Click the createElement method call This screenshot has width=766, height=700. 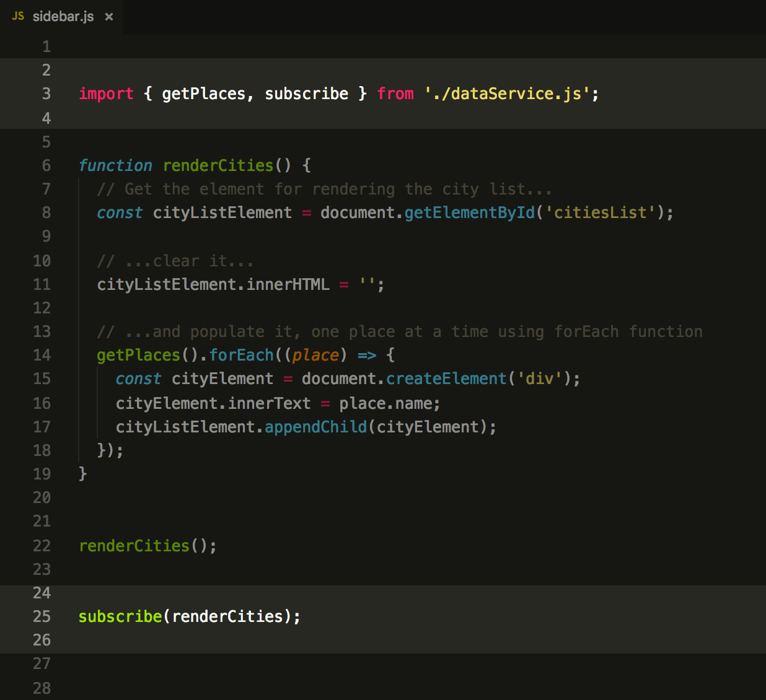[x=446, y=378]
